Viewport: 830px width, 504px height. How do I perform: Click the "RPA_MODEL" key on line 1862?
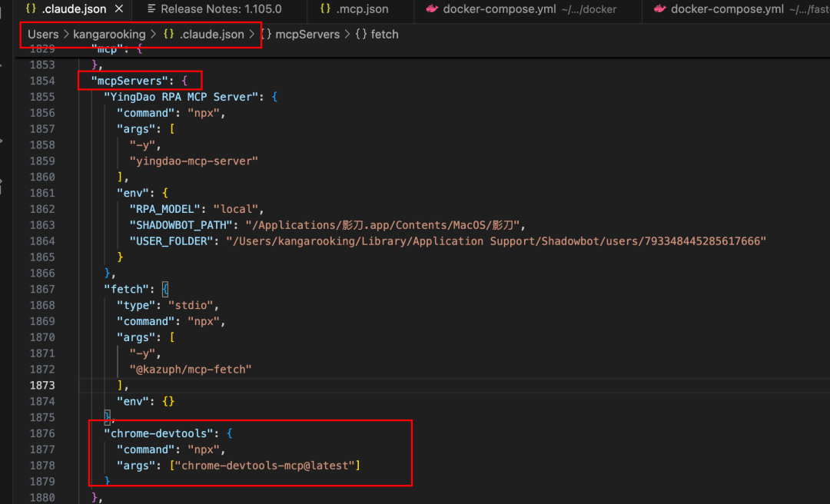[165, 209]
